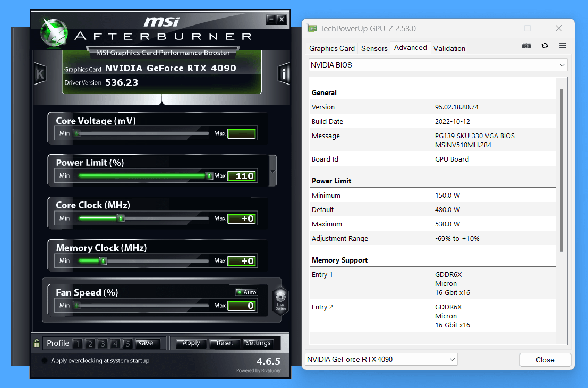The width and height of the screenshot is (588, 388).
Task: Switch to the Sensors tab
Action: click(x=374, y=48)
